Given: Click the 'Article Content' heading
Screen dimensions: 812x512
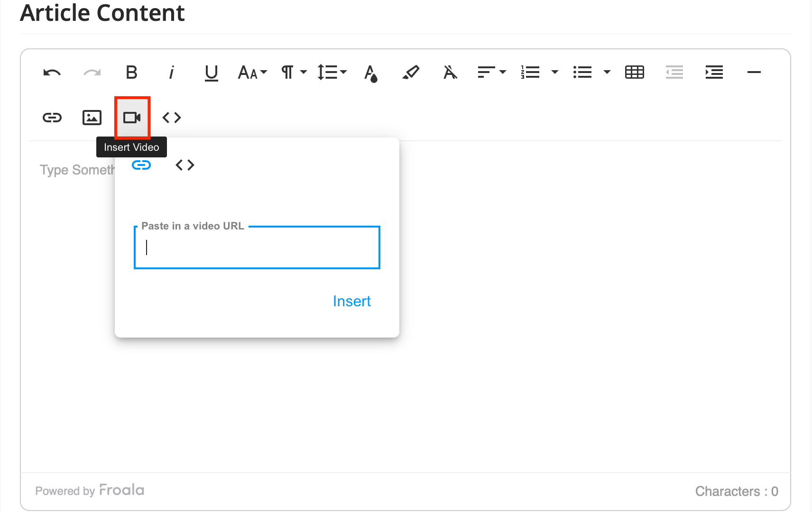Looking at the screenshot, I should [x=102, y=13].
